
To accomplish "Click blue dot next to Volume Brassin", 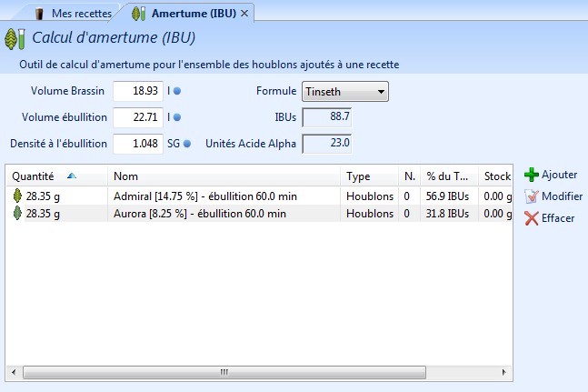I will [177, 91].
